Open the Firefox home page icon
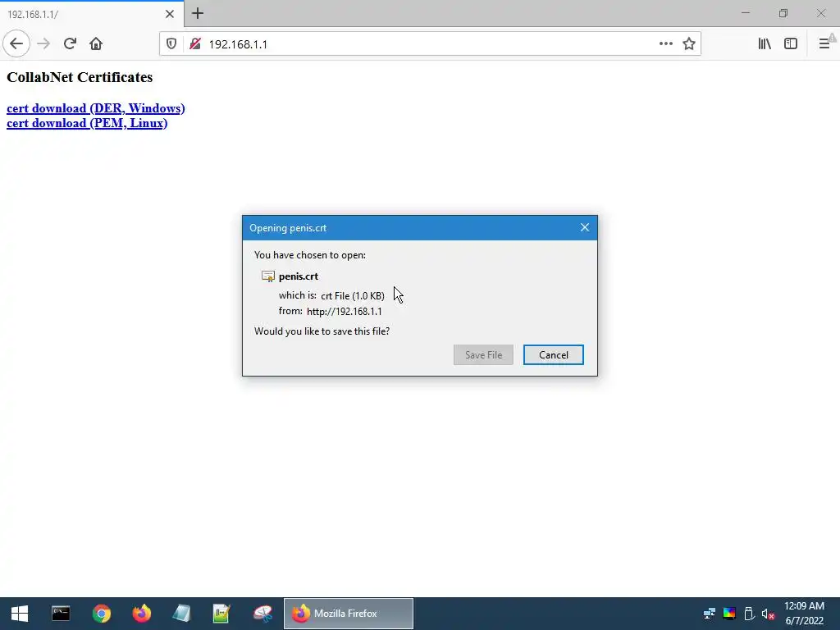This screenshot has width=840, height=630. point(96,44)
